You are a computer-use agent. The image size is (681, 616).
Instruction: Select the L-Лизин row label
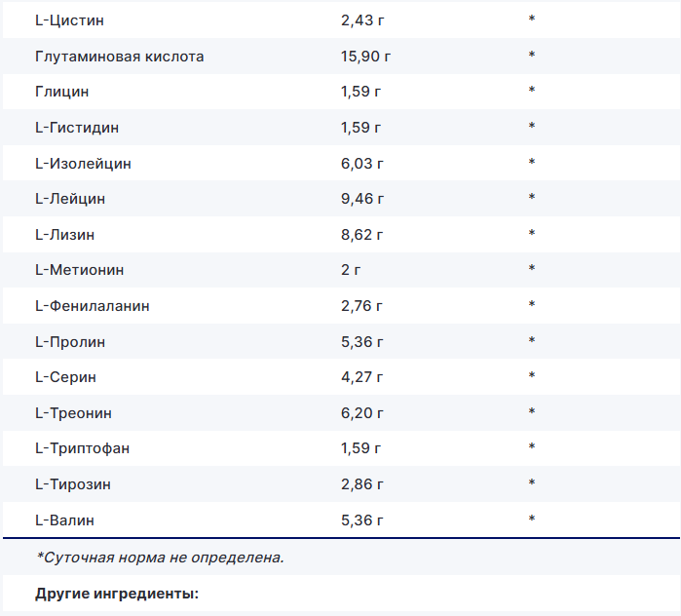[64, 234]
